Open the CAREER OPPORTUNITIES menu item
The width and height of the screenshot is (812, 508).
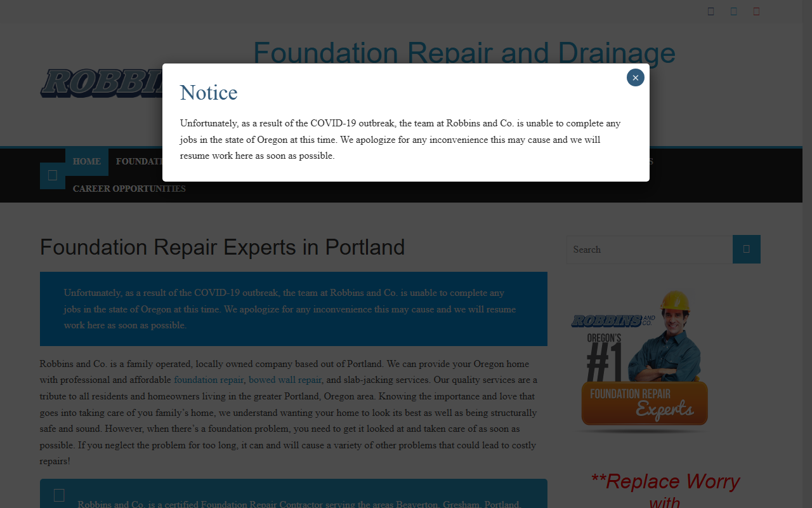tap(129, 189)
